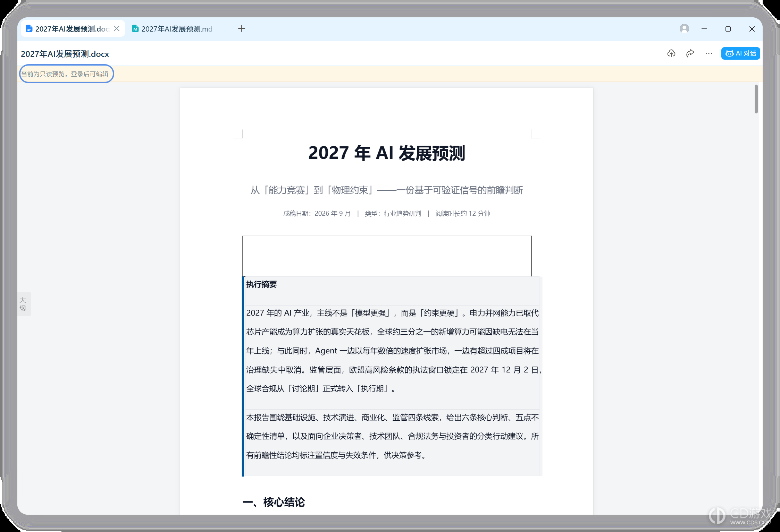Minimize the window
This screenshot has height=532, width=780.
tap(704, 29)
